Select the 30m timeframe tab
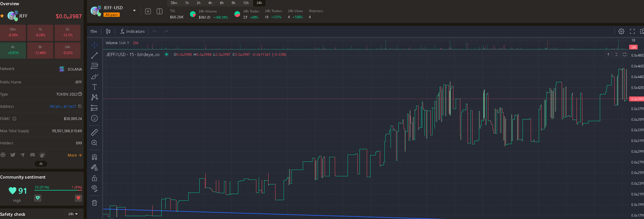The width and height of the screenshot is (644, 219). (174, 3)
